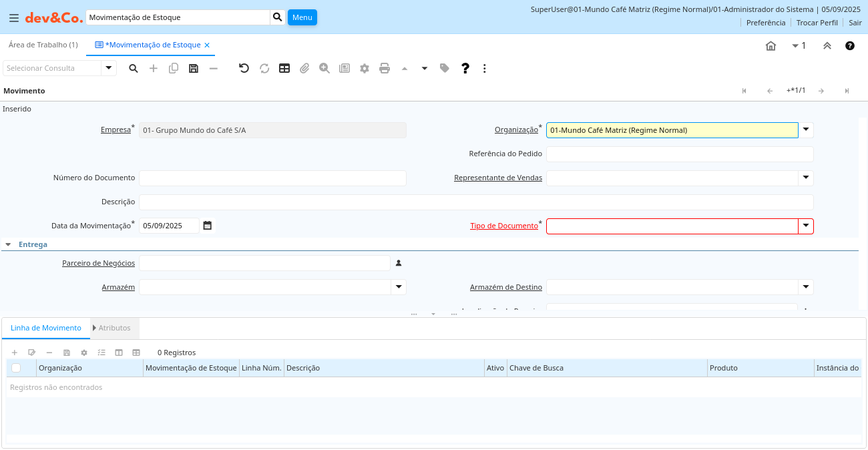The height and width of the screenshot is (450, 868).
Task: Expand the Tipo de Documento dropdown
Action: point(806,226)
